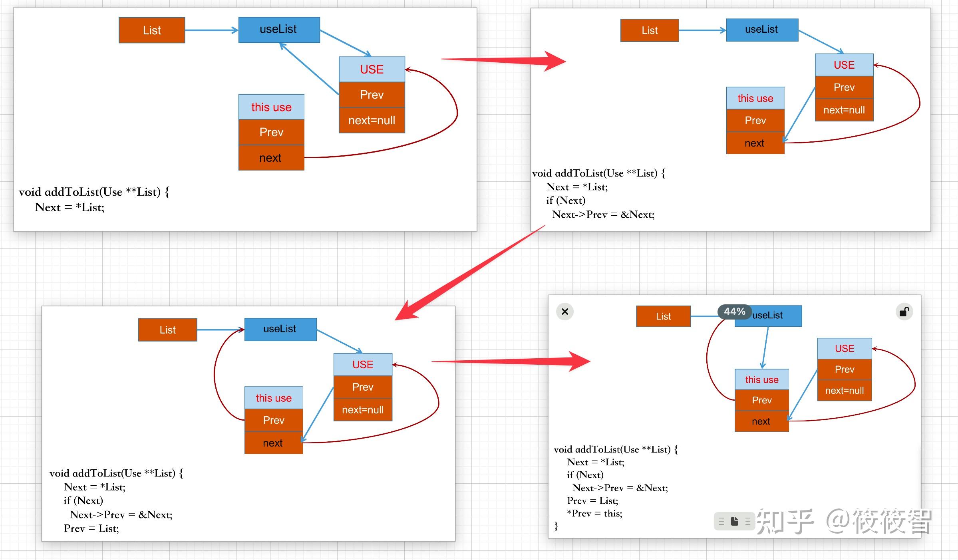Click the closing brace at end of the code
958x560 pixels.
coord(556,526)
